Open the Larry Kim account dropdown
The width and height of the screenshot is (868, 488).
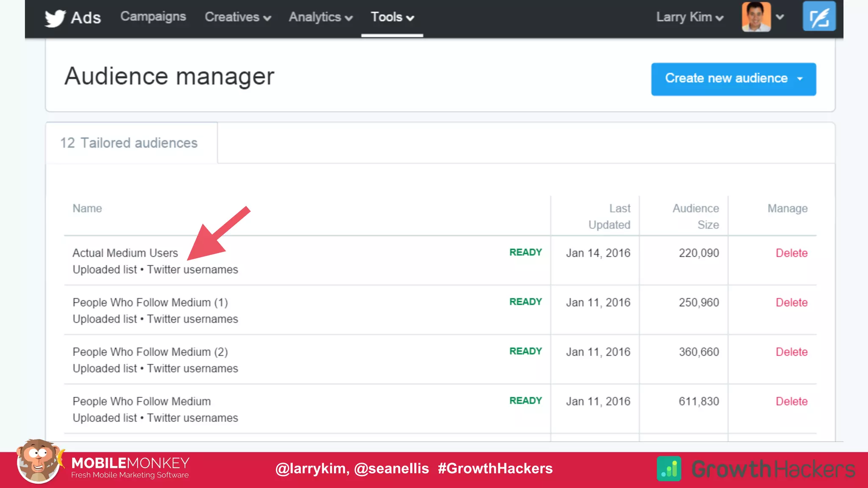pyautogui.click(x=690, y=17)
